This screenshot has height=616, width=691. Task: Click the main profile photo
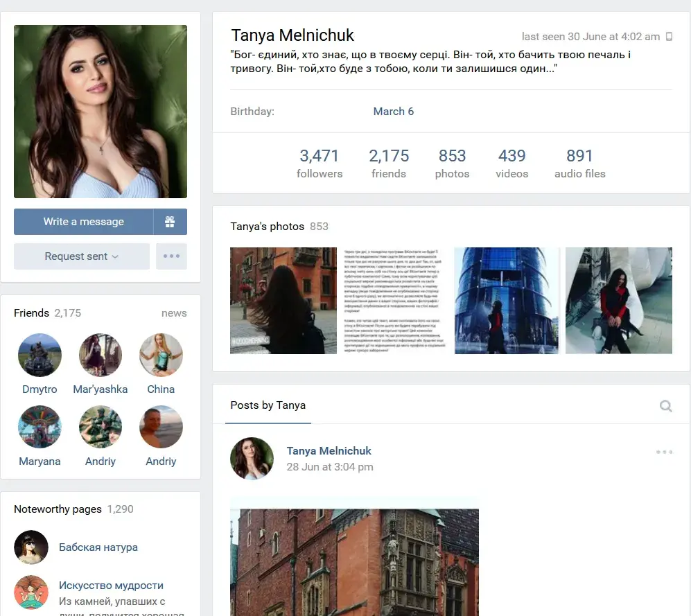100,112
